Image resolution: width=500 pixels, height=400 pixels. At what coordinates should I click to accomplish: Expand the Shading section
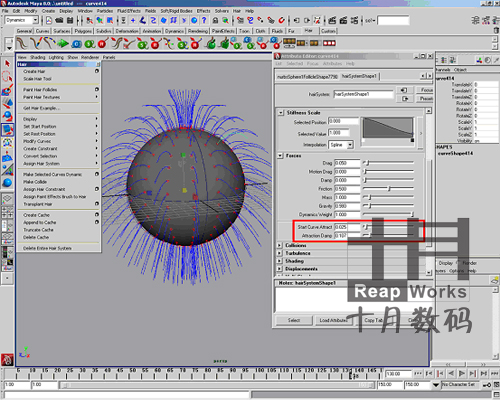[x=280, y=261]
